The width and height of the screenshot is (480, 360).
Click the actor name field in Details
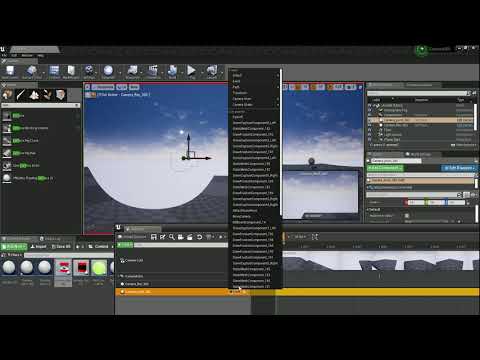[x=396, y=161]
